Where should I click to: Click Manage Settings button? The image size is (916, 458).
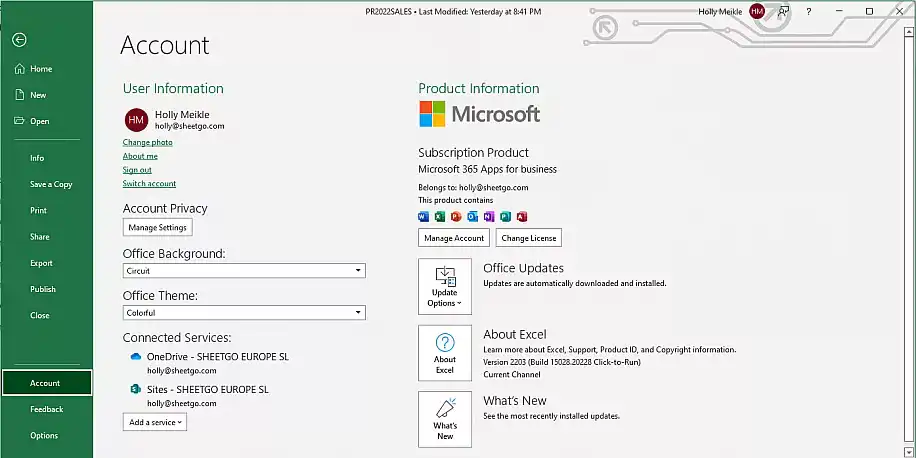(x=158, y=228)
